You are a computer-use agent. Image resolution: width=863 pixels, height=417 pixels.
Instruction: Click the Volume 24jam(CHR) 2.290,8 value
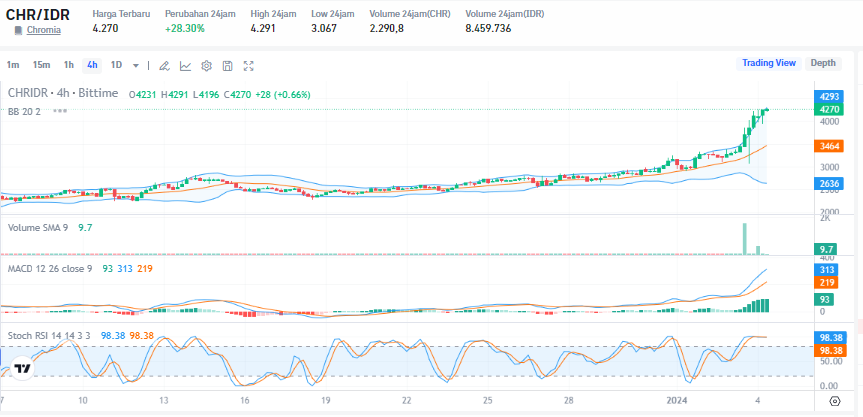[387, 29]
